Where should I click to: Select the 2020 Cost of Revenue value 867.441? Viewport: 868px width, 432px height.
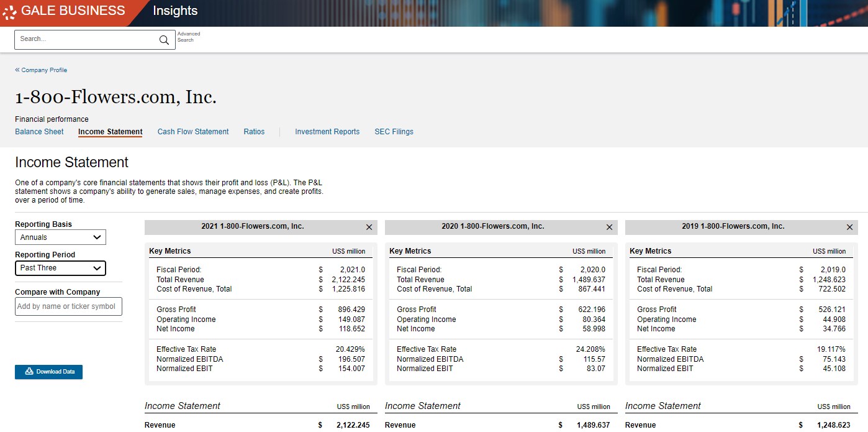(592, 289)
